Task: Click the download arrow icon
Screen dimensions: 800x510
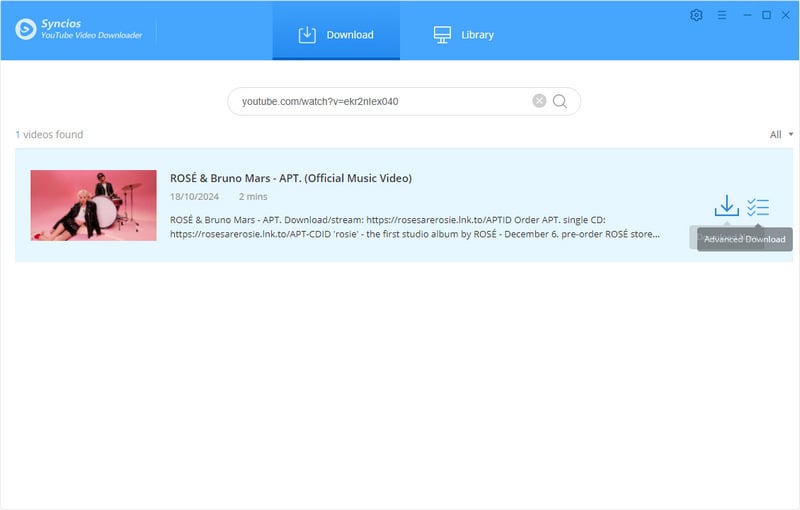Action: [x=727, y=206]
